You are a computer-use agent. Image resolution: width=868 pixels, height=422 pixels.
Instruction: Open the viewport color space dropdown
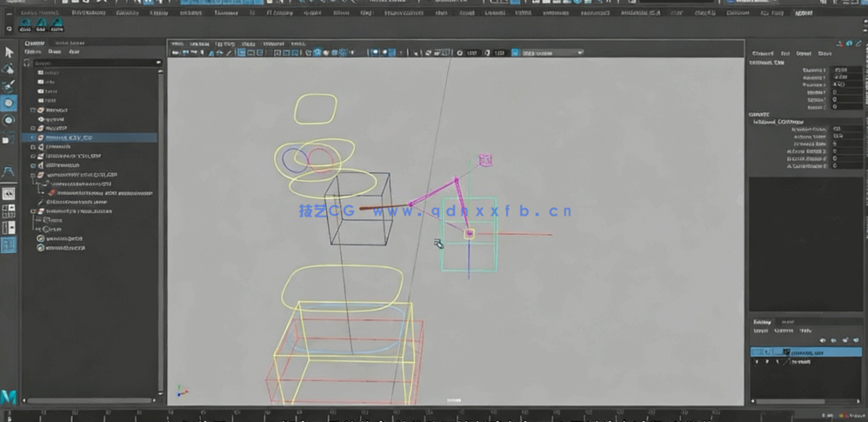[x=551, y=53]
